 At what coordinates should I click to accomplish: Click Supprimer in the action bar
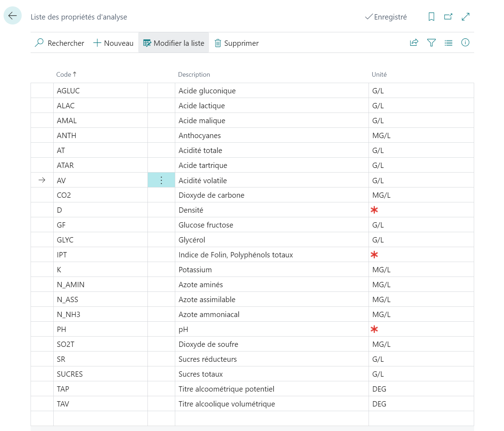pyautogui.click(x=237, y=43)
